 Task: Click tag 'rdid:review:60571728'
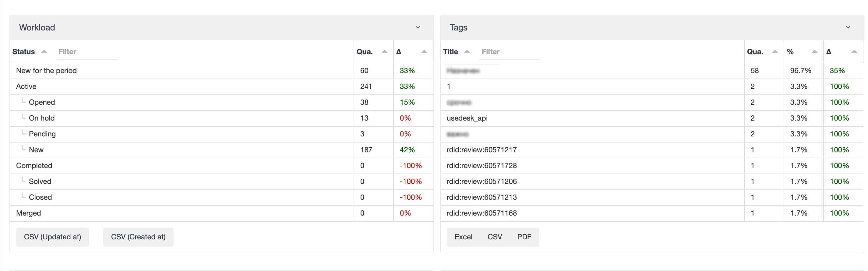[482, 166]
